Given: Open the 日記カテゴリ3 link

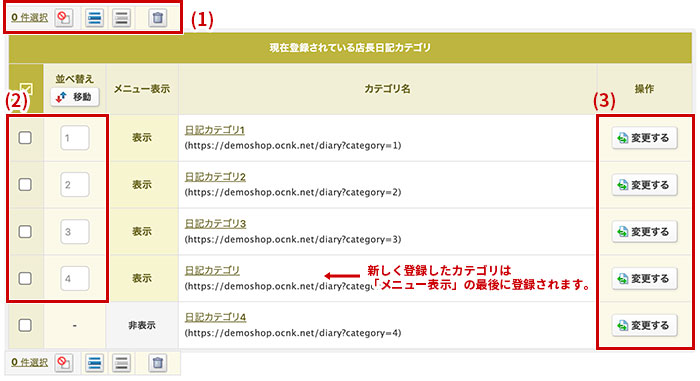Looking at the screenshot, I should (x=215, y=224).
